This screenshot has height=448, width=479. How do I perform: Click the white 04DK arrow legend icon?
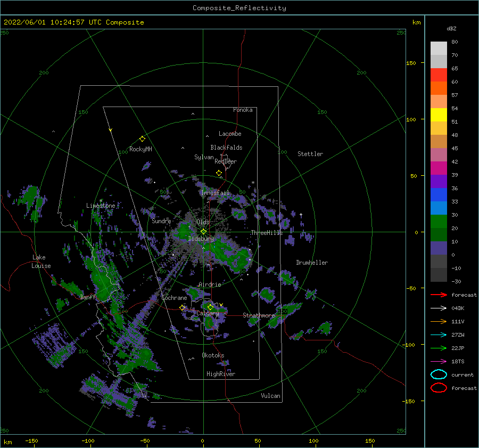click(x=439, y=308)
